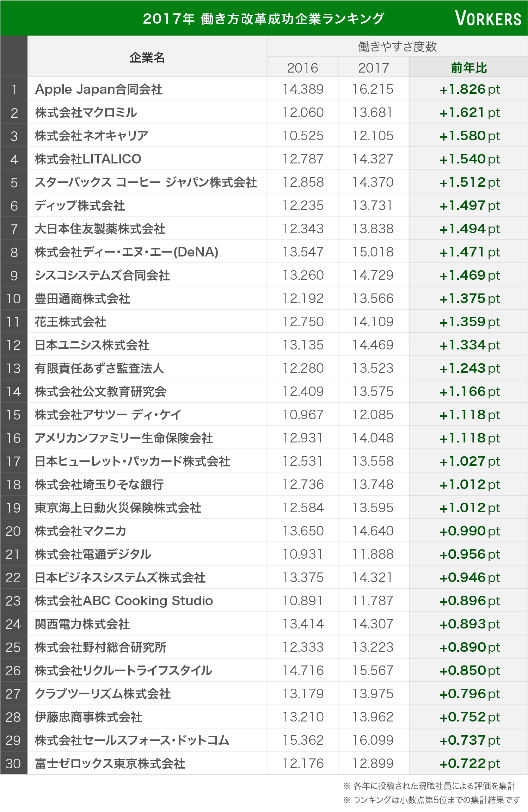528x812 pixels.
Task: Select '株式会社野村総合研究所' company name
Action: (x=101, y=647)
